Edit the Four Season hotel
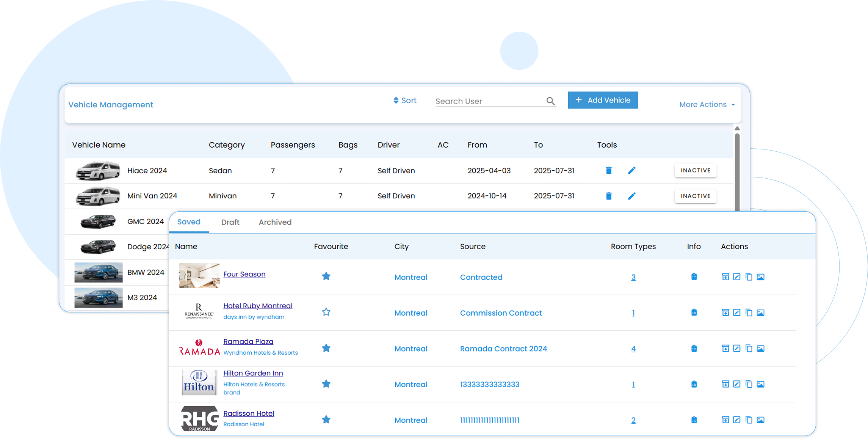 pyautogui.click(x=737, y=277)
